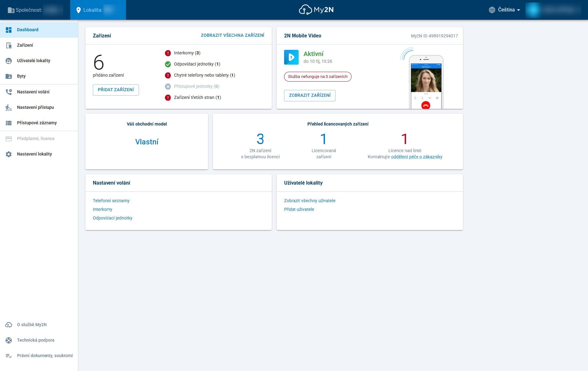Viewport: 588px width, 371px height.
Task: Click the globe language icon
Action: pyautogui.click(x=492, y=10)
